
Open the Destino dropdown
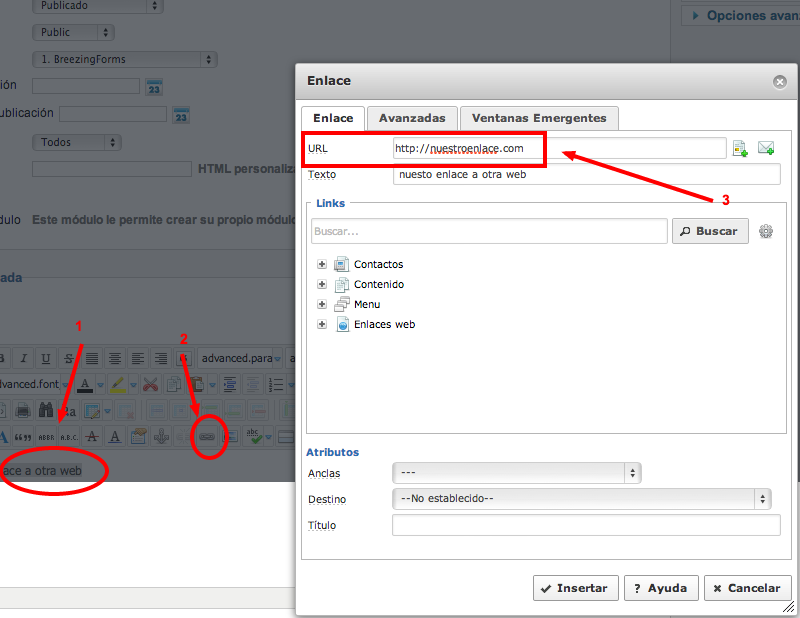click(x=582, y=499)
